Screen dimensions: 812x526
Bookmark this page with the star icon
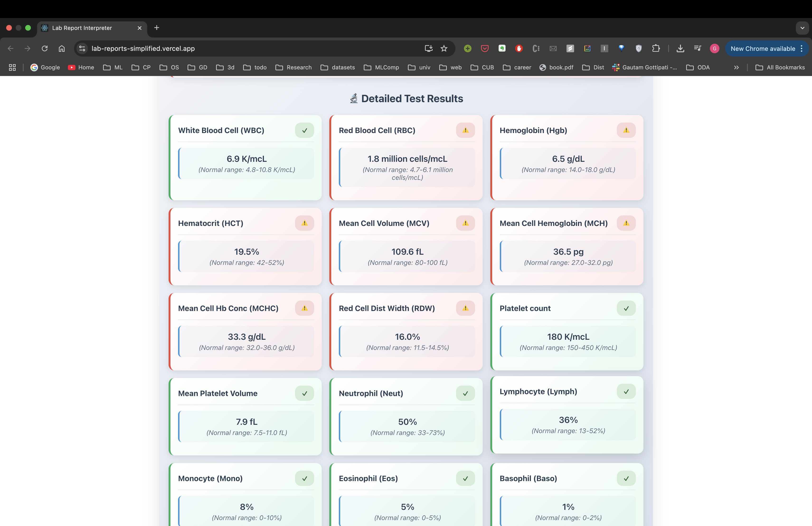444,48
